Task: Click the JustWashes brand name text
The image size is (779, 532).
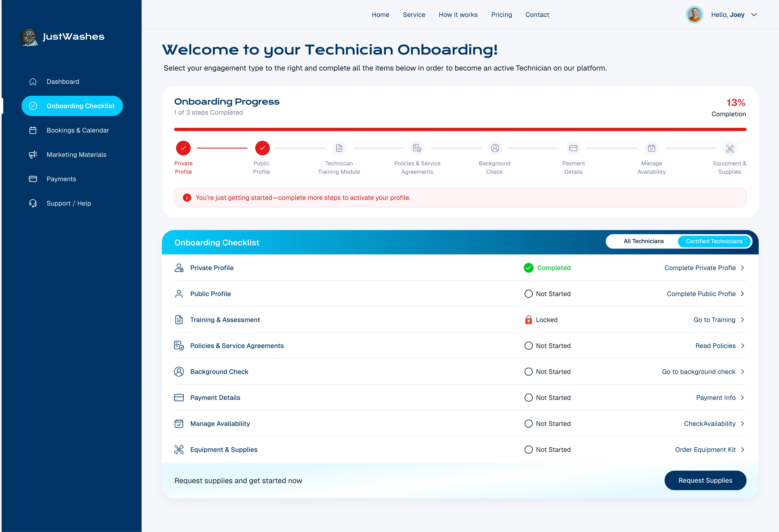Action: coord(73,37)
